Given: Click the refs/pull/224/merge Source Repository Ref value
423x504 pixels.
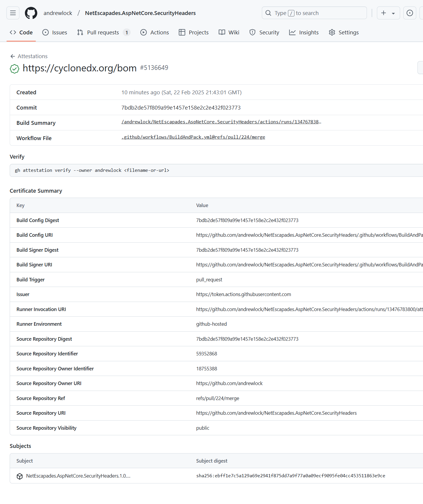Looking at the screenshot, I should tap(218, 398).
